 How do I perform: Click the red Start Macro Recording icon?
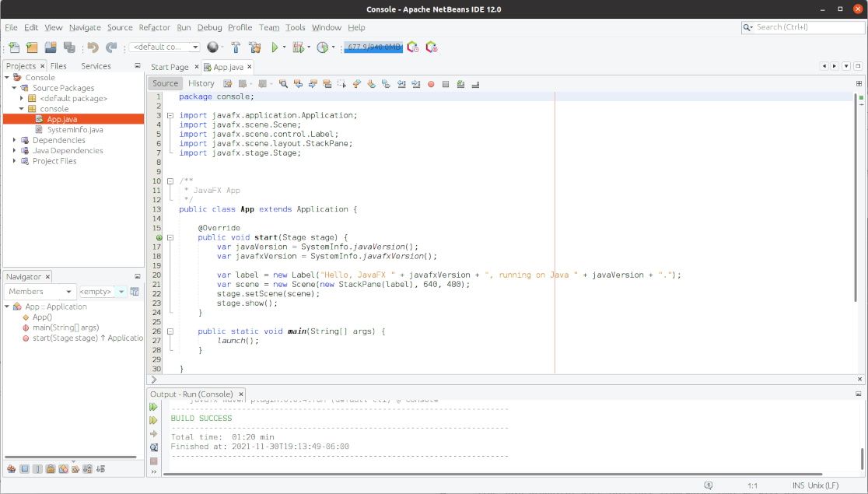(431, 84)
